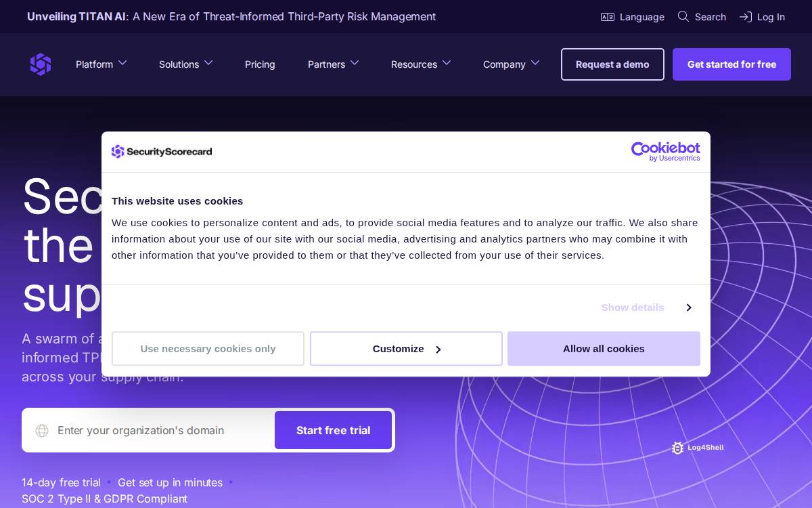Click the SecurityScorecard logo in navbar
Image resolution: width=812 pixels, height=508 pixels.
click(x=41, y=64)
